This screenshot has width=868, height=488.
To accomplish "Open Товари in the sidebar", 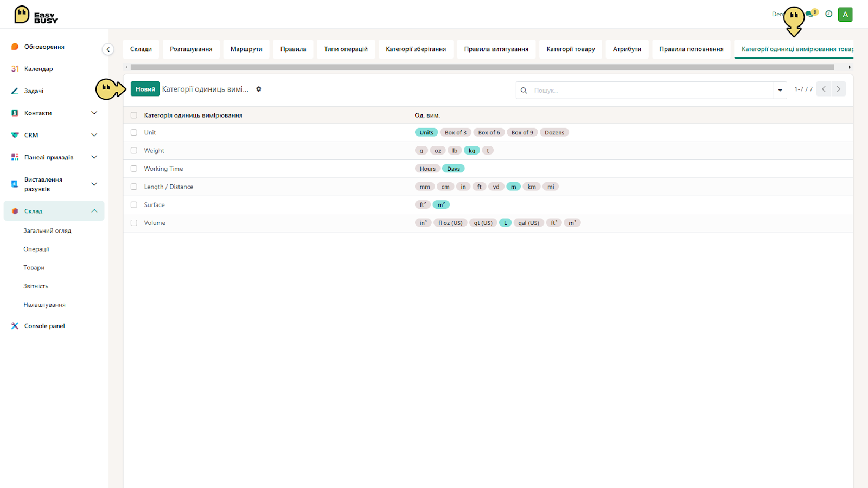I will click(x=34, y=268).
